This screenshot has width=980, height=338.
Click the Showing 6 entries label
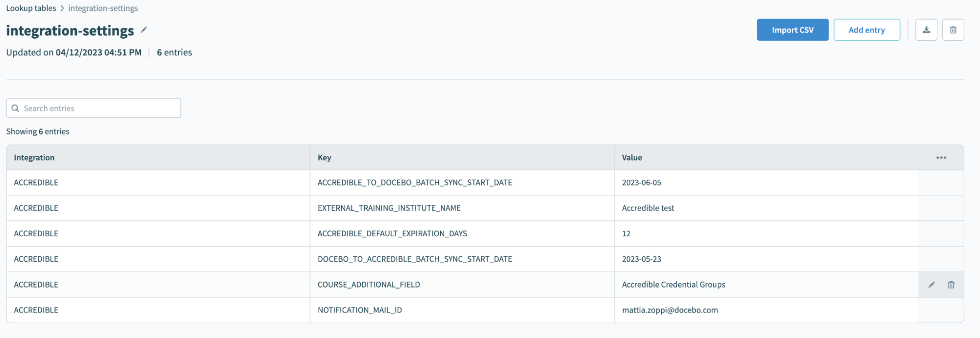pos(38,131)
